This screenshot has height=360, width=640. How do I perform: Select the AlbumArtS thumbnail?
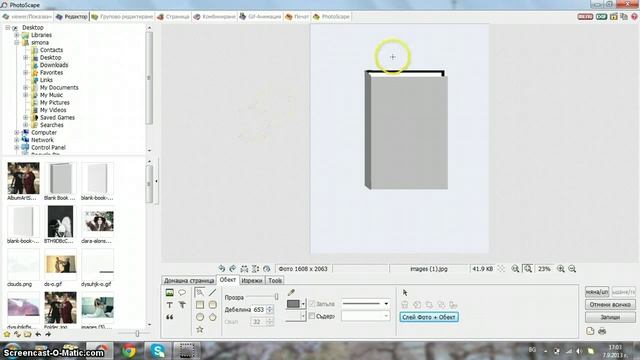[x=23, y=182]
